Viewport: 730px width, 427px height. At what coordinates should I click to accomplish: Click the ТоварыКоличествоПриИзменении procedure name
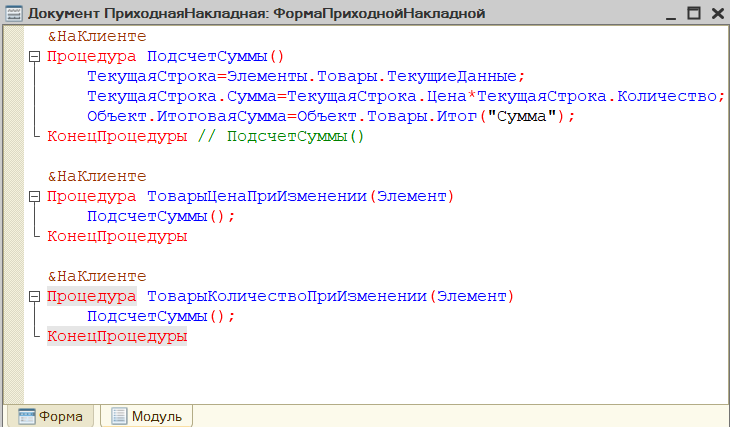point(287,297)
